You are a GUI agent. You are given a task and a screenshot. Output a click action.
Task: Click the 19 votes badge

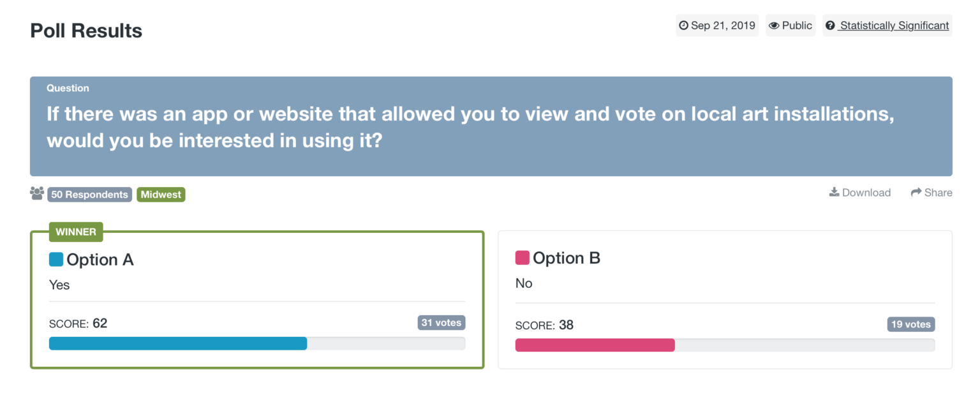(x=911, y=324)
